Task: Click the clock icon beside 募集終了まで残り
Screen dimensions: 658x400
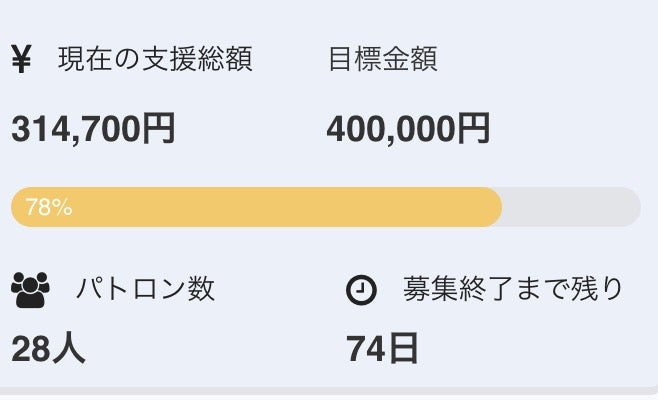Action: coord(361,290)
